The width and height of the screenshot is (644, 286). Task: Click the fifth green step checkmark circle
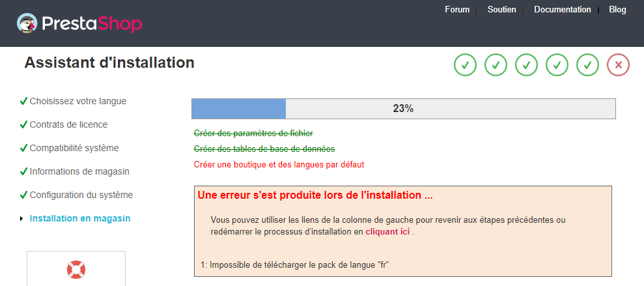point(588,65)
